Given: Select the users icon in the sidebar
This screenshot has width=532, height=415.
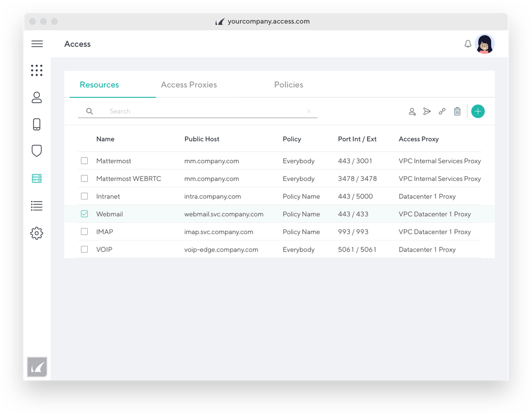Looking at the screenshot, I should click(37, 97).
